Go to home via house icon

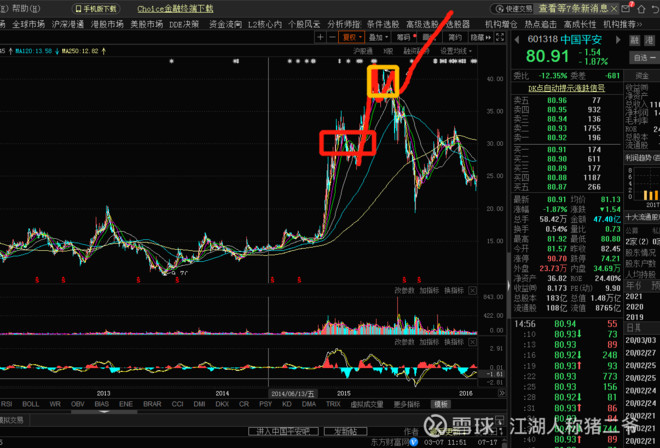[x=642, y=8]
